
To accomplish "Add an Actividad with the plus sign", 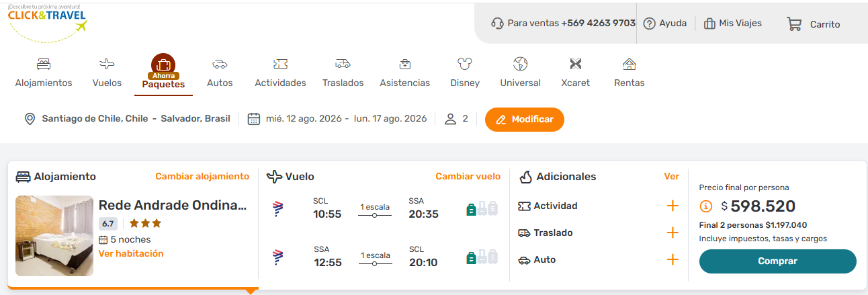I will [x=672, y=206].
